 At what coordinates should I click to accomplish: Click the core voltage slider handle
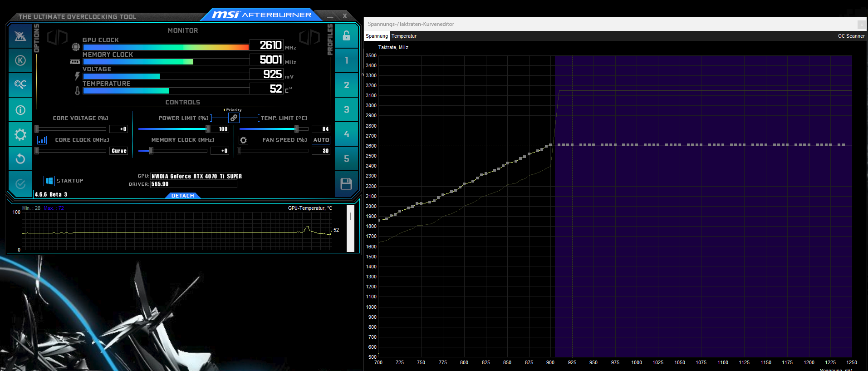tap(37, 129)
